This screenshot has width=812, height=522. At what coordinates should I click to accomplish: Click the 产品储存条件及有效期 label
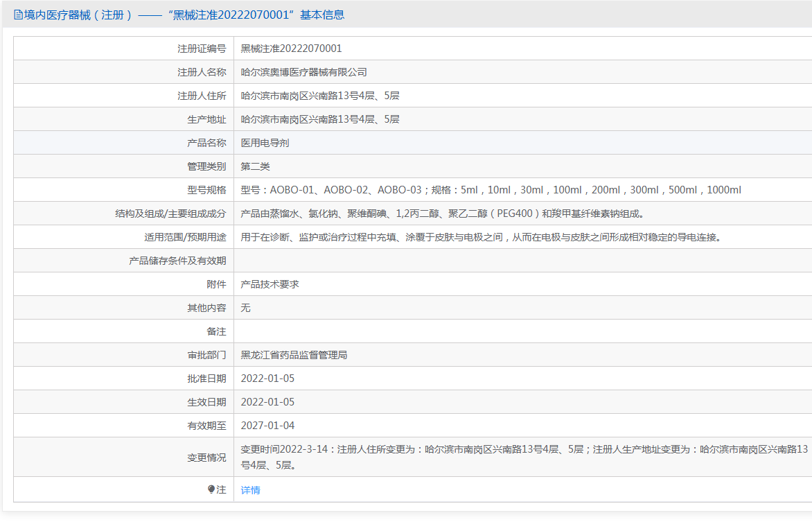[x=177, y=261]
